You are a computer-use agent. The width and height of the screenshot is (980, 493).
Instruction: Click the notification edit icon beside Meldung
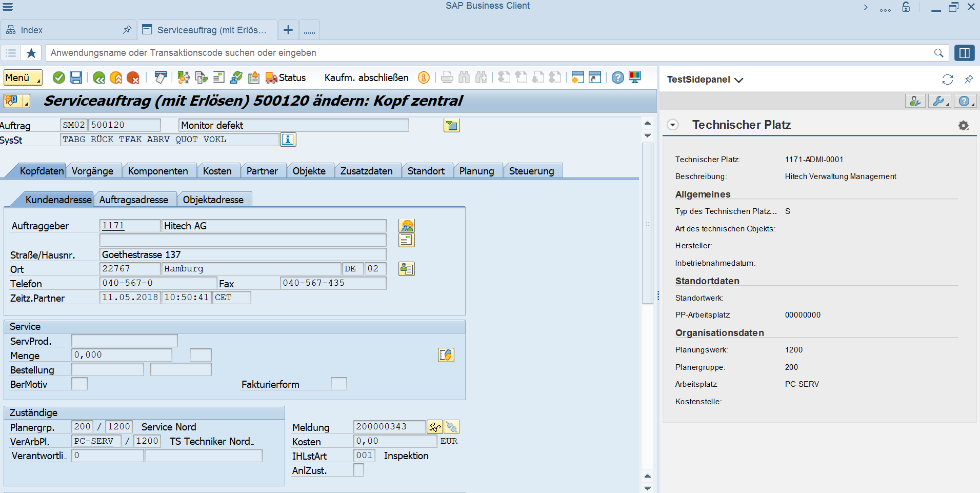point(452,427)
